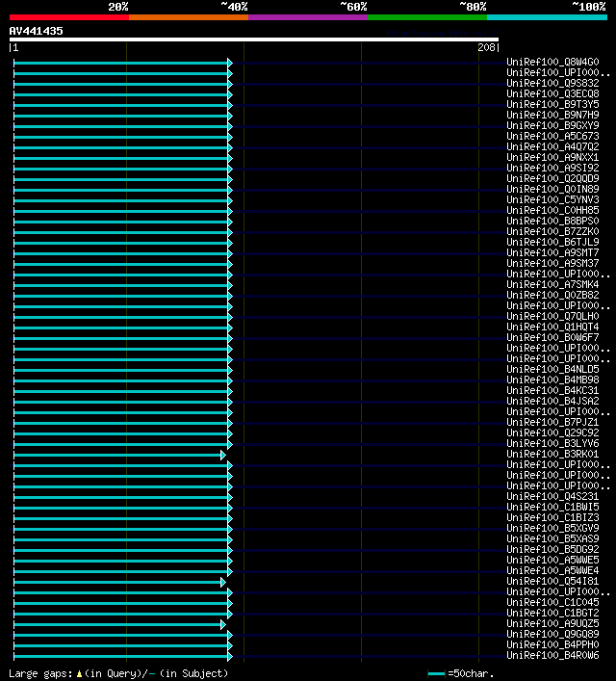Select the UniRef100_B6TJL9 label

552,242
